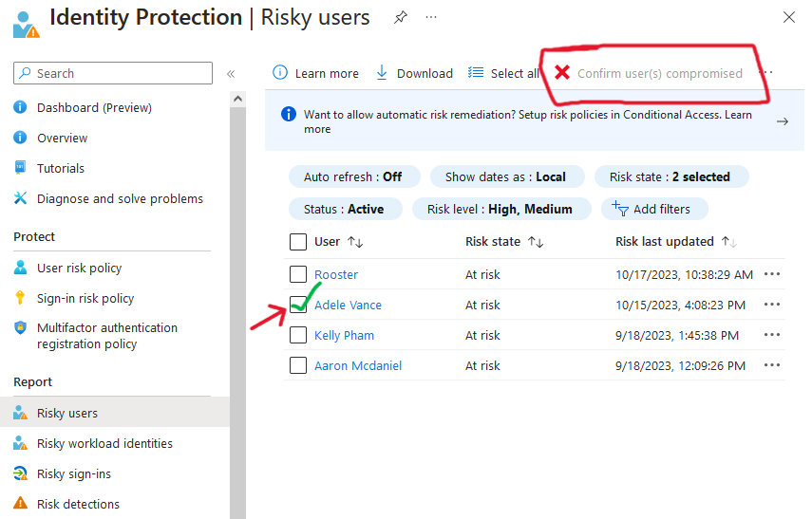Click the Sign-in risk policy key icon
Screen dimensions: 812x519
pyautogui.click(x=20, y=298)
